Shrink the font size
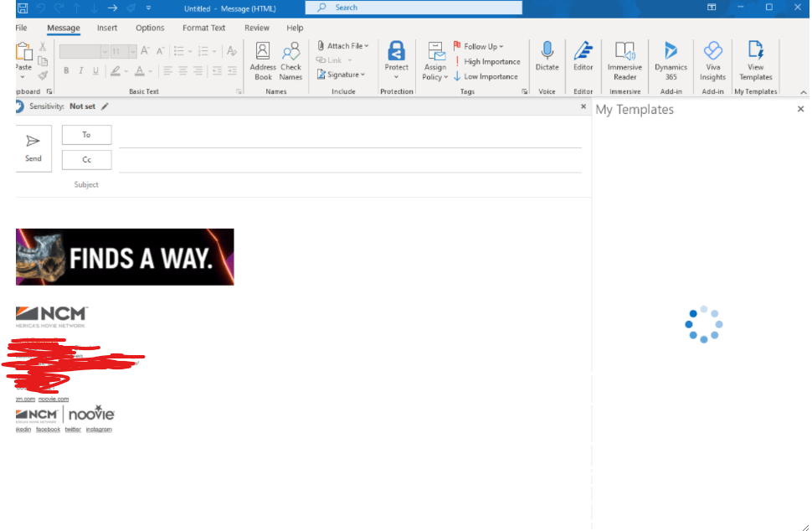This screenshot has width=812, height=531. click(x=161, y=51)
